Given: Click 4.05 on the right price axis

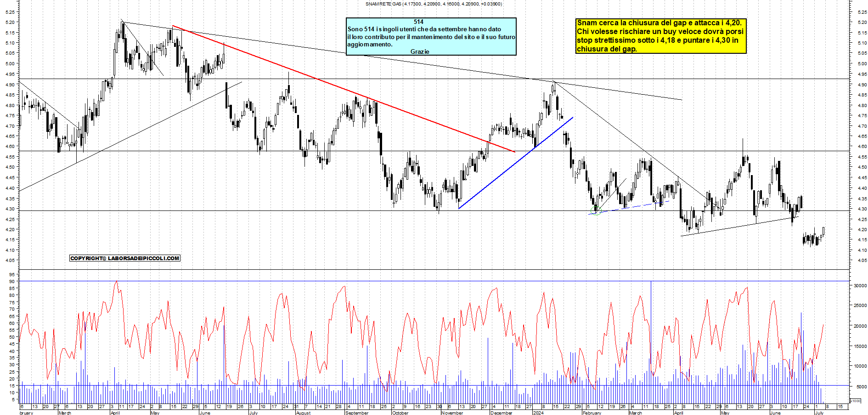Looking at the screenshot, I should coord(862,261).
